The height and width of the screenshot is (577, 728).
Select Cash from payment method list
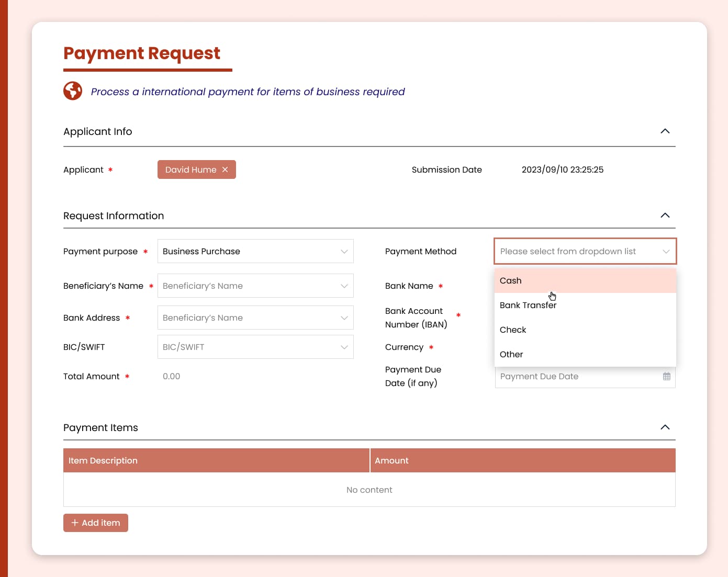pyautogui.click(x=511, y=281)
